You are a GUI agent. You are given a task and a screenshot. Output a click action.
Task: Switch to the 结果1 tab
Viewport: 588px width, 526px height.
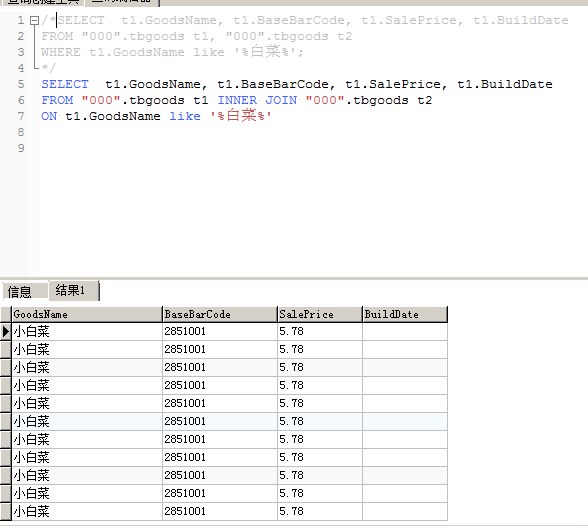[74, 290]
